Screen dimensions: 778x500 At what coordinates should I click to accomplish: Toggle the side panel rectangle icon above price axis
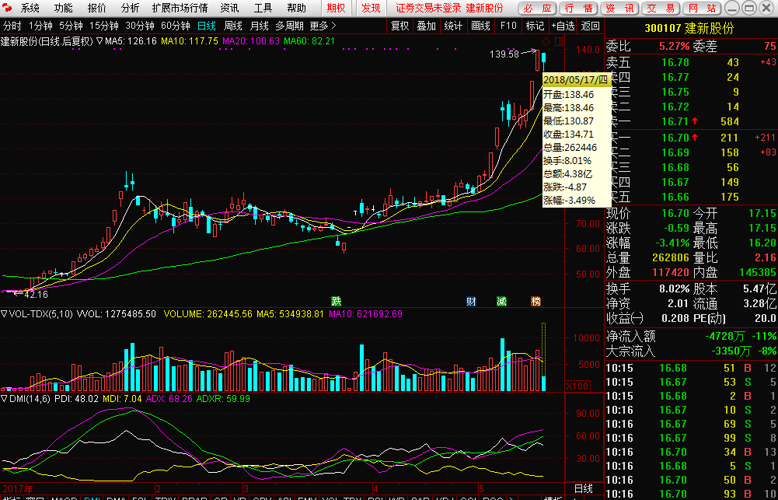click(558, 41)
